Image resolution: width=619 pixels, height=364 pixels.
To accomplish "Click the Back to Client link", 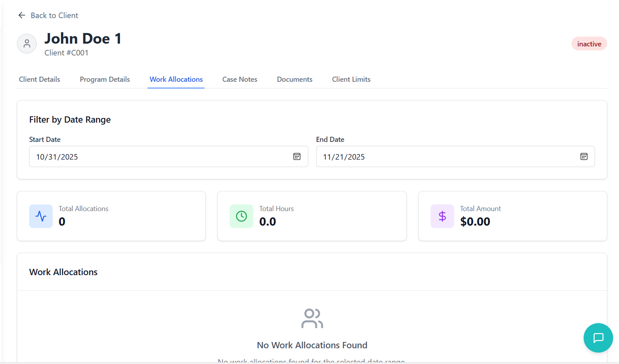I will (54, 15).
